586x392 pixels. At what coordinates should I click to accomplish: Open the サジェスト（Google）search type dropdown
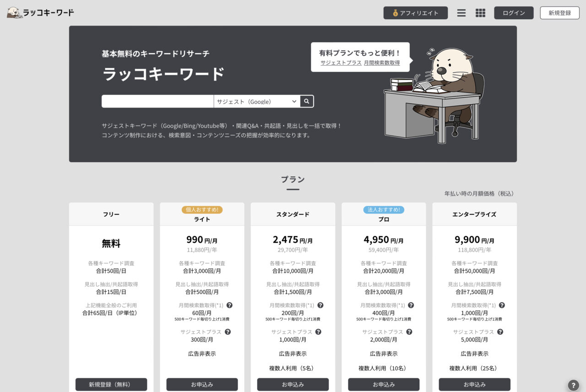pos(255,101)
